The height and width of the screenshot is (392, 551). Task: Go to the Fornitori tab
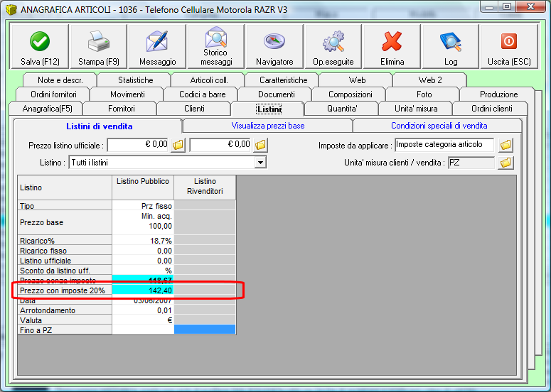click(122, 109)
